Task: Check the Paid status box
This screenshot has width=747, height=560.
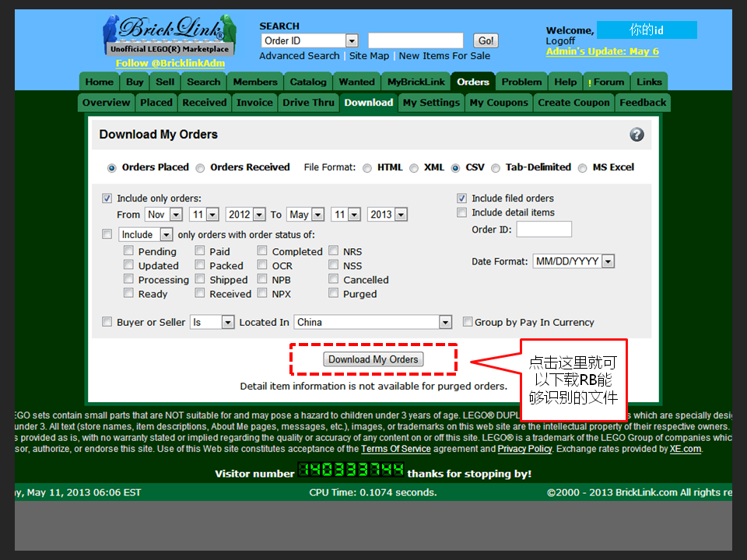Action: [x=200, y=250]
